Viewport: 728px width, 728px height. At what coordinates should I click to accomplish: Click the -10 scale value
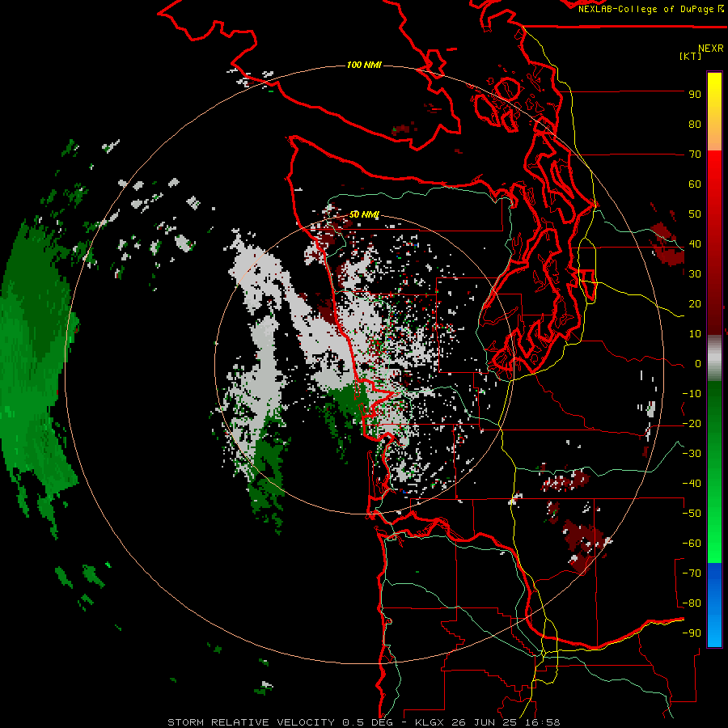point(692,394)
